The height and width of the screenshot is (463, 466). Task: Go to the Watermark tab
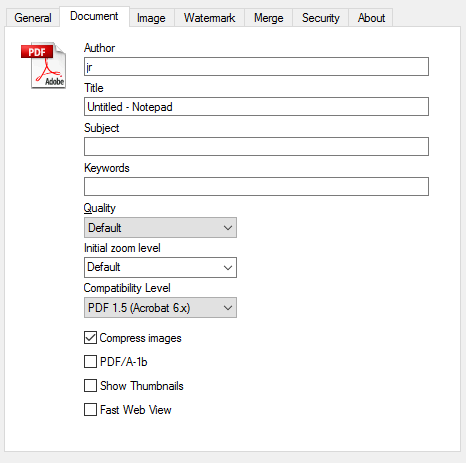pyautogui.click(x=210, y=18)
